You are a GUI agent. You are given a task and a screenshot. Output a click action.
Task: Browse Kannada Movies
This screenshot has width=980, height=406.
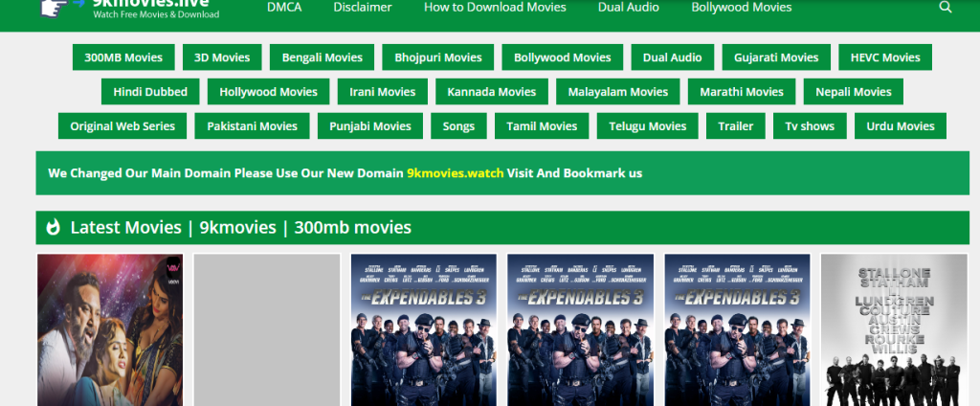pos(492,91)
